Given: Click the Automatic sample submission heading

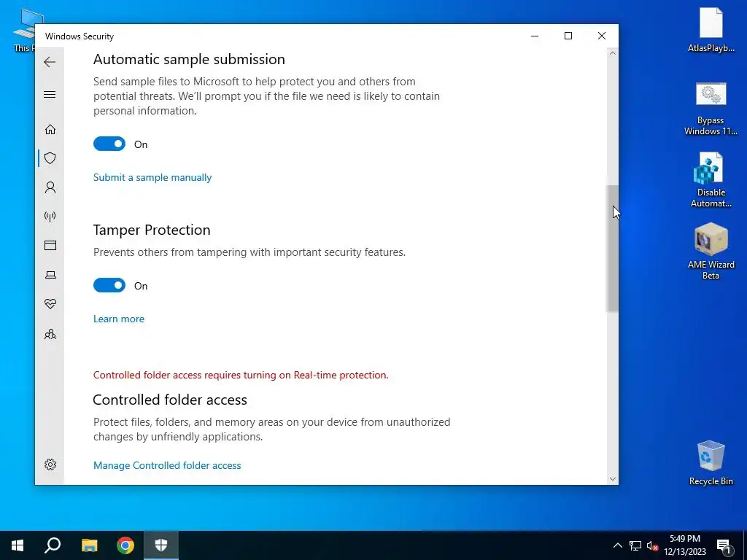Looking at the screenshot, I should click(x=189, y=60).
